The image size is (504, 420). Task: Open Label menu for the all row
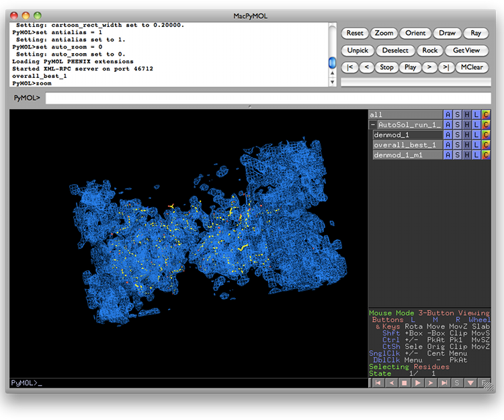tap(476, 115)
